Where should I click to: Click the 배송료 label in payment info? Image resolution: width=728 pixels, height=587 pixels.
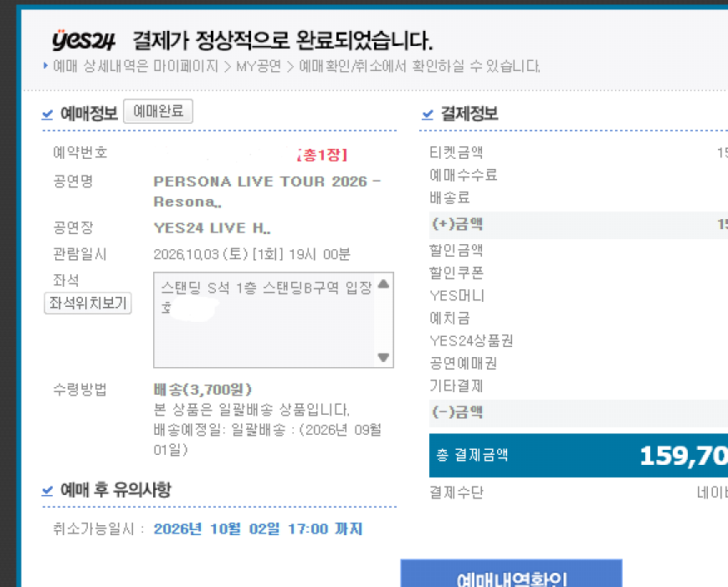click(449, 197)
